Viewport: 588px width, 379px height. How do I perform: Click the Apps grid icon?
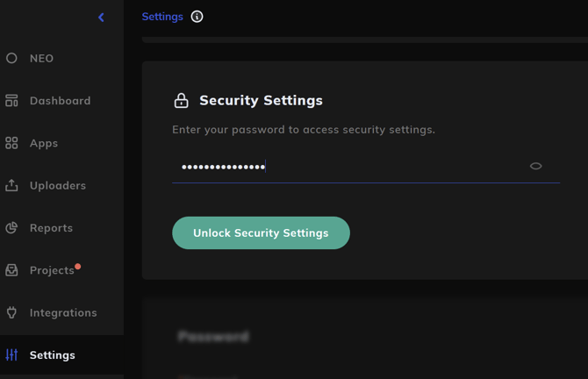pos(11,143)
